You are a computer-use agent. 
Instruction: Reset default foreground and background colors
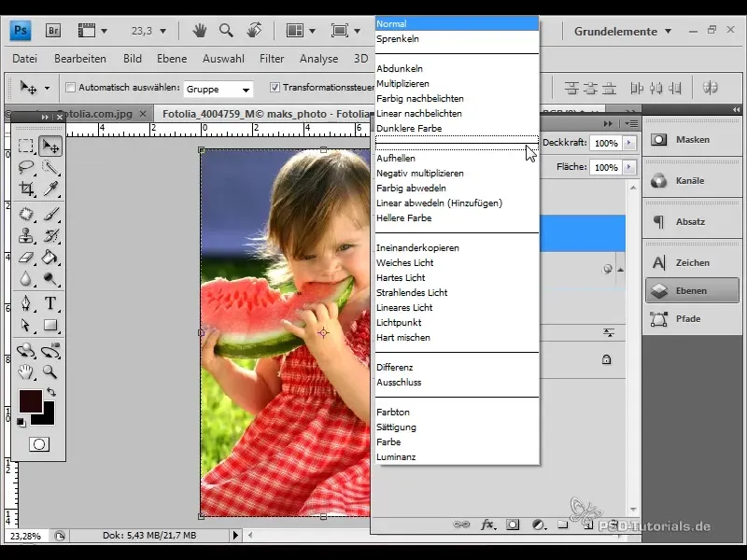pos(21,422)
